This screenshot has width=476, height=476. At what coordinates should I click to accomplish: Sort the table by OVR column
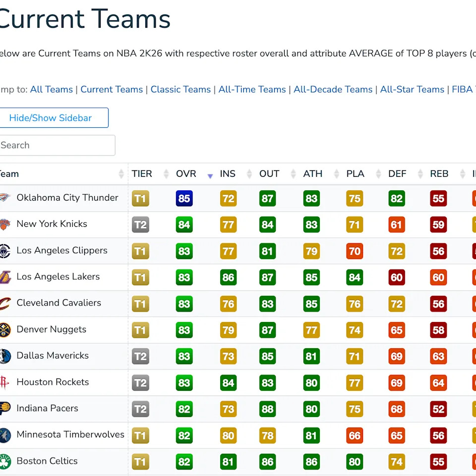click(186, 174)
